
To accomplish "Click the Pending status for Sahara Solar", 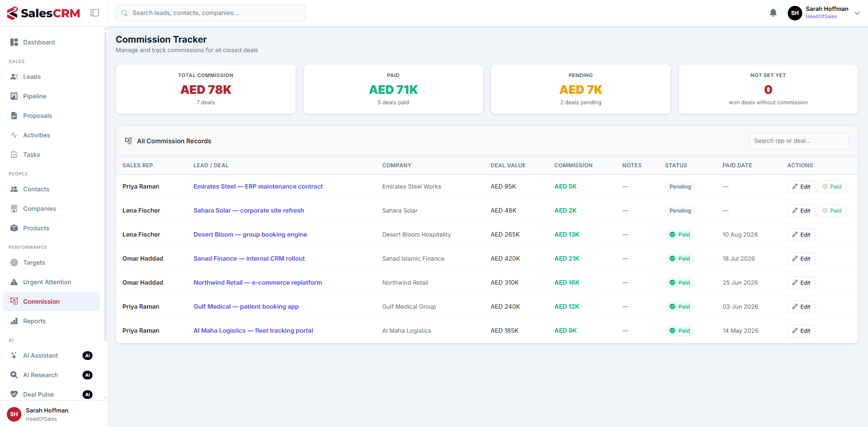I will click(x=680, y=211).
